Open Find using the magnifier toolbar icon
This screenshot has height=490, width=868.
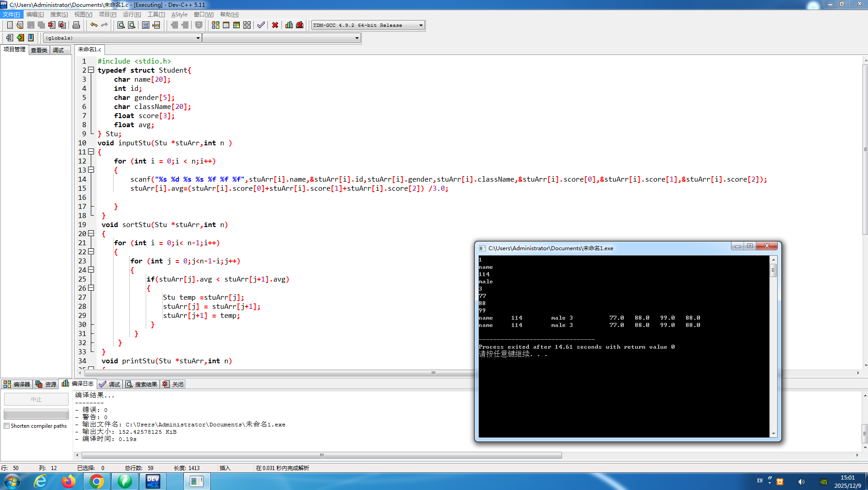point(121,25)
